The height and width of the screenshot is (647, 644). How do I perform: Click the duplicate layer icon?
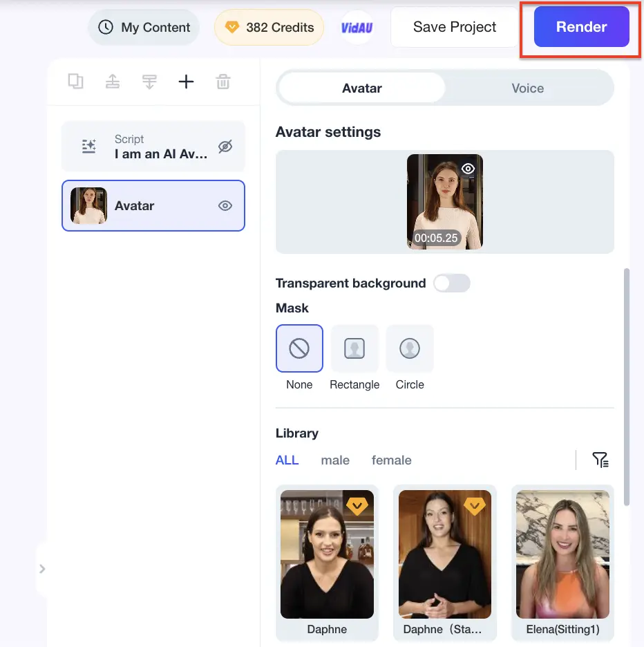(75, 82)
